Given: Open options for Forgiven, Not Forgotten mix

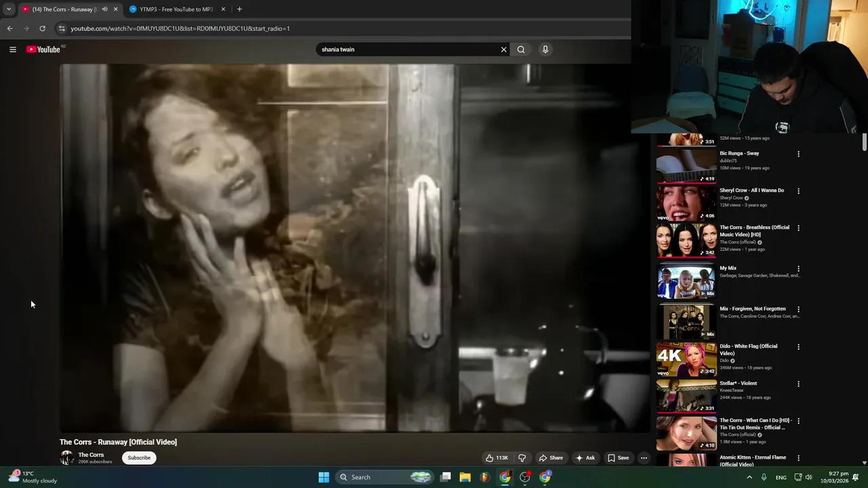Looking at the screenshot, I should click(798, 310).
